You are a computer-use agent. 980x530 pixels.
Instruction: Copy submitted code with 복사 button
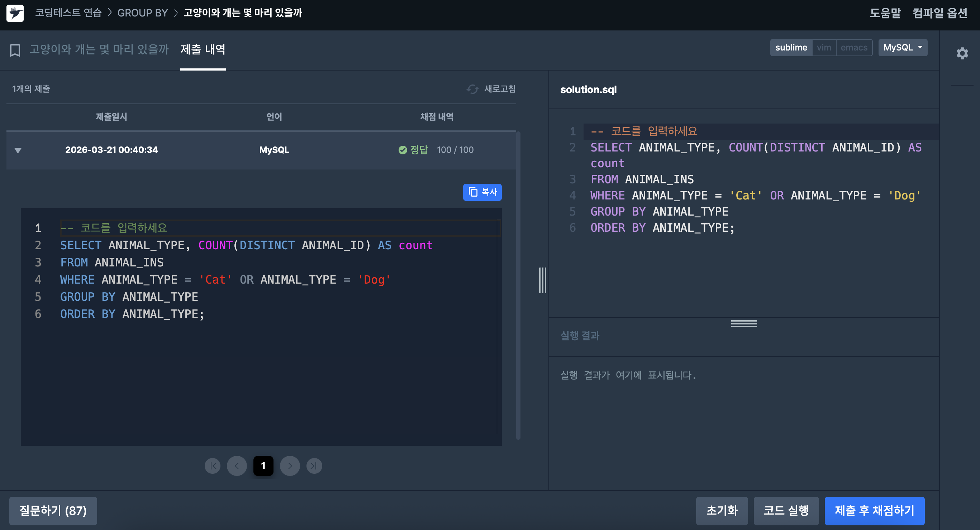coord(482,192)
